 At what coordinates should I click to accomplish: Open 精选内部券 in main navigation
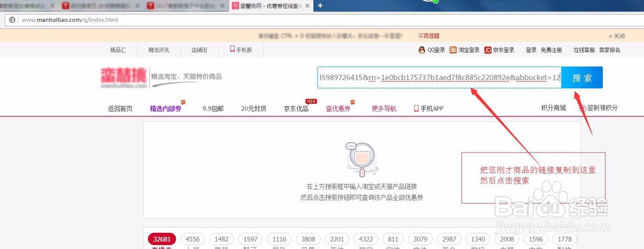(x=166, y=109)
